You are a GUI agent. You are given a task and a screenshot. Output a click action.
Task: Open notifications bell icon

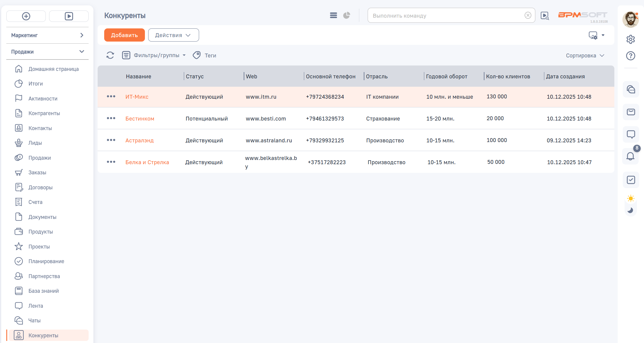click(x=631, y=156)
